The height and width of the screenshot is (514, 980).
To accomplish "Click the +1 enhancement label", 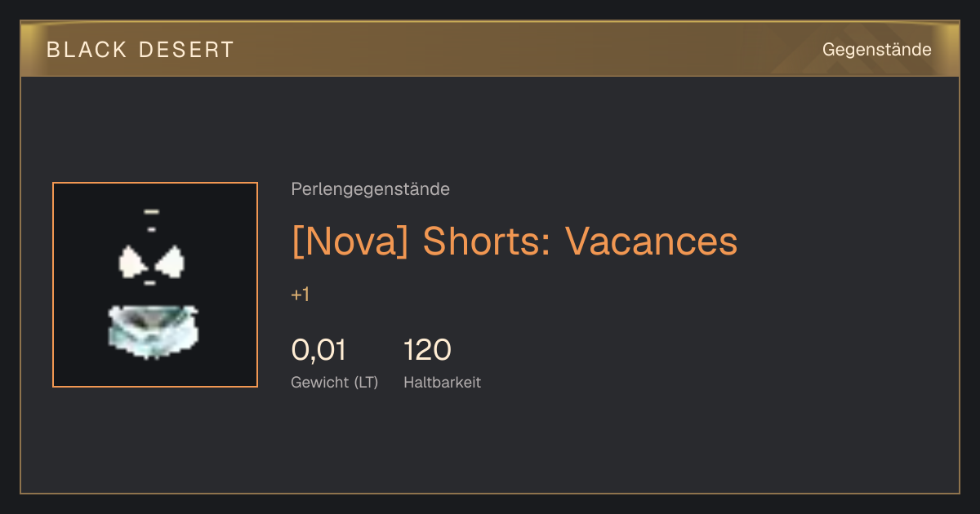I will point(300,295).
